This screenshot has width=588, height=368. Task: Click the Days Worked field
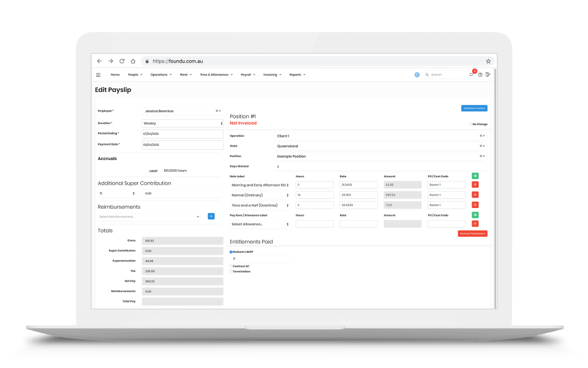pos(380,166)
